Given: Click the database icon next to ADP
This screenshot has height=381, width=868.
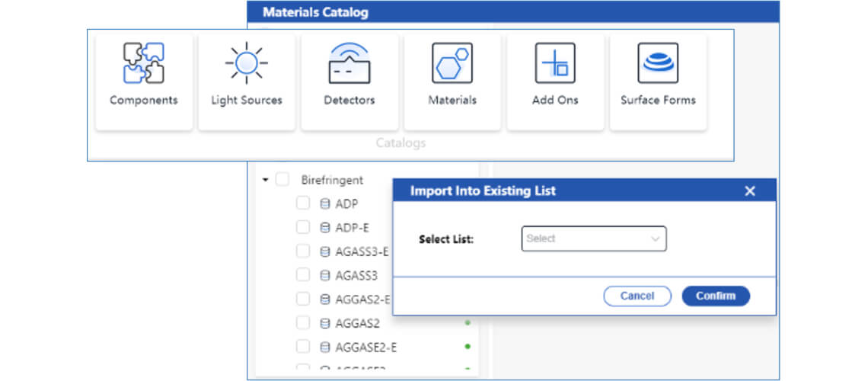Looking at the screenshot, I should pyautogui.click(x=325, y=203).
